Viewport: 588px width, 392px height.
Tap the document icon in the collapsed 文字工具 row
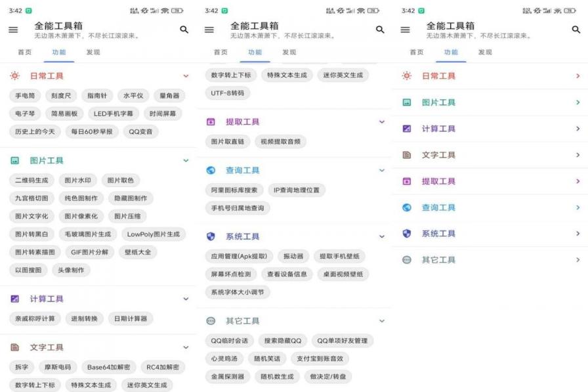click(x=406, y=155)
